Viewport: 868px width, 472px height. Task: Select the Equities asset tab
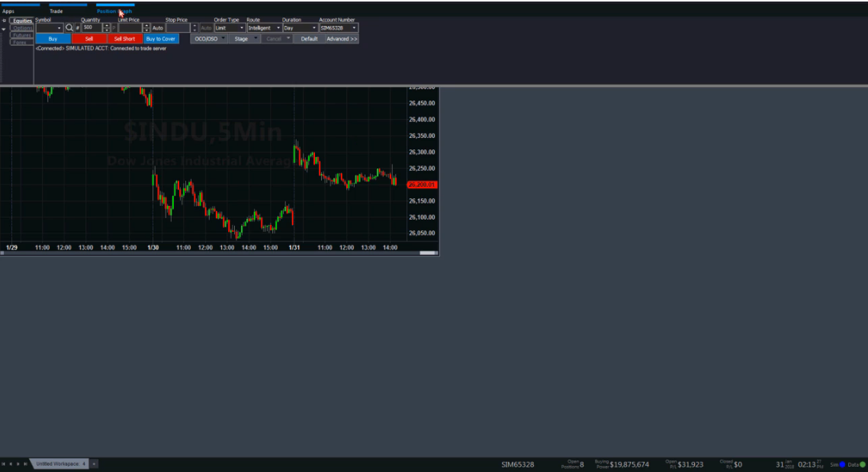22,21
